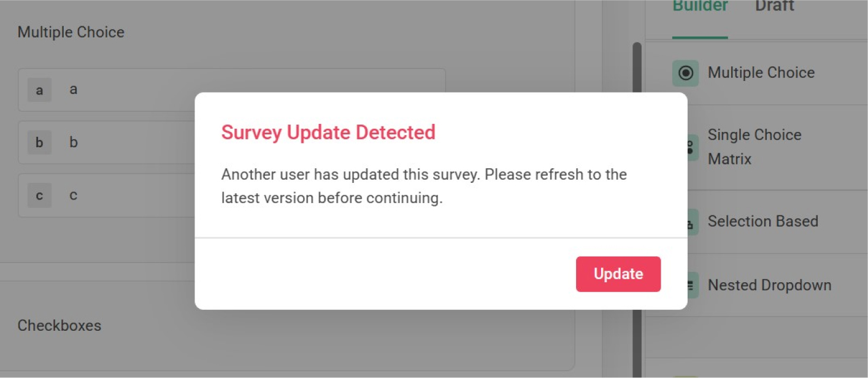The image size is (868, 378).
Task: Click the Update button in the dialog
Action: pyautogui.click(x=618, y=274)
